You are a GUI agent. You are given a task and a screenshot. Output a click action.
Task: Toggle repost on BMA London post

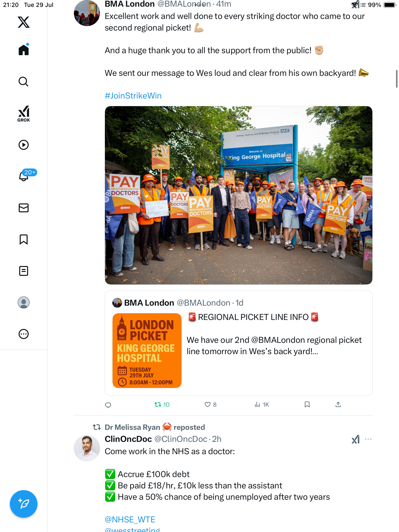click(162, 405)
